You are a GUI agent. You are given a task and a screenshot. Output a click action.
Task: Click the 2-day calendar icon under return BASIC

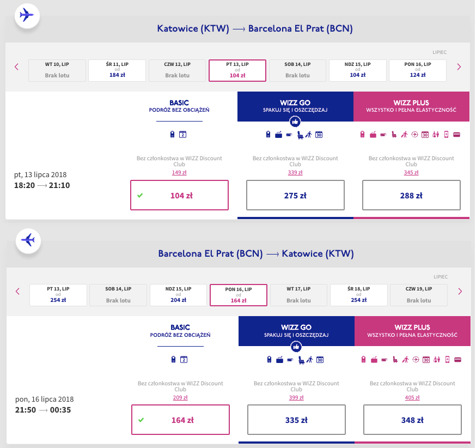(x=184, y=360)
